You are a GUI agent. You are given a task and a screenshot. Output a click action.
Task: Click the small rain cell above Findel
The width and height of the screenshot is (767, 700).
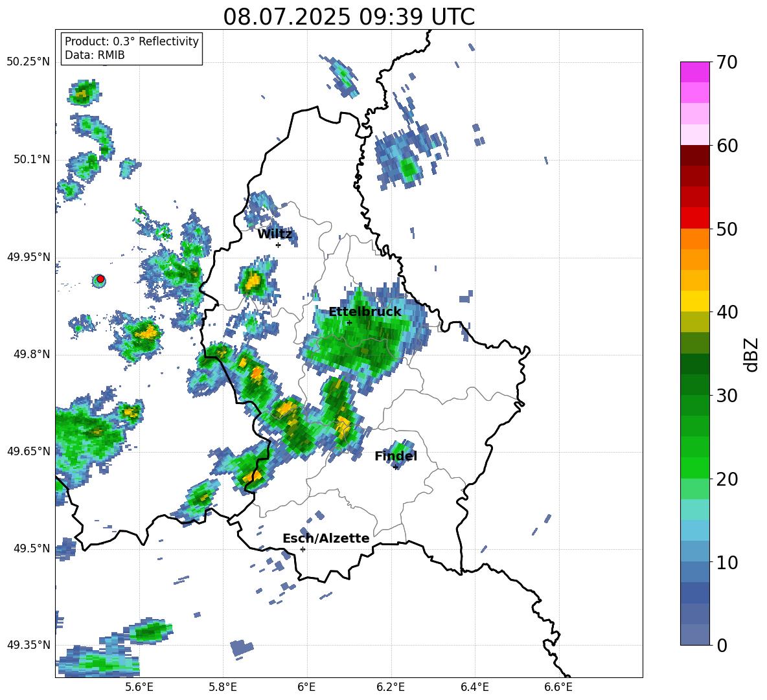(x=399, y=451)
